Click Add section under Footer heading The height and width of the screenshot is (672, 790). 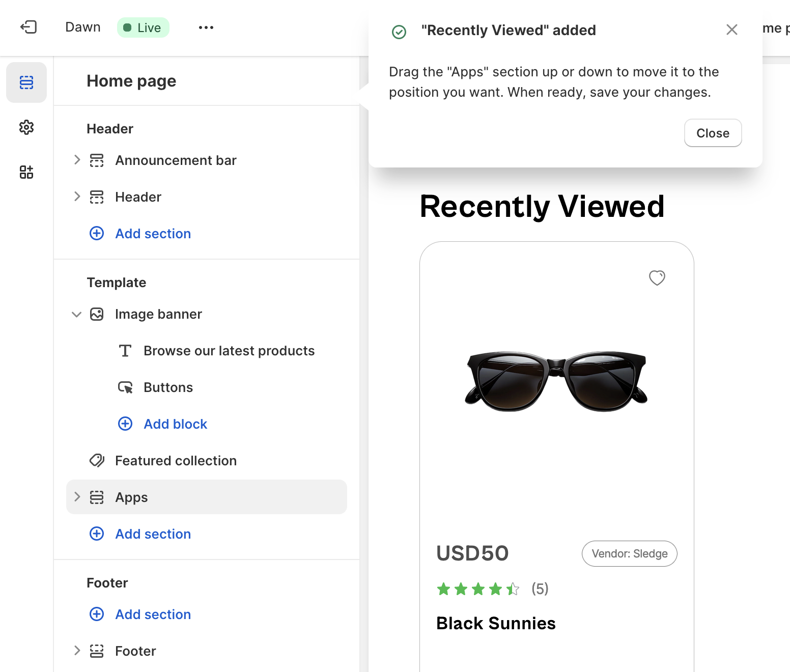click(153, 614)
